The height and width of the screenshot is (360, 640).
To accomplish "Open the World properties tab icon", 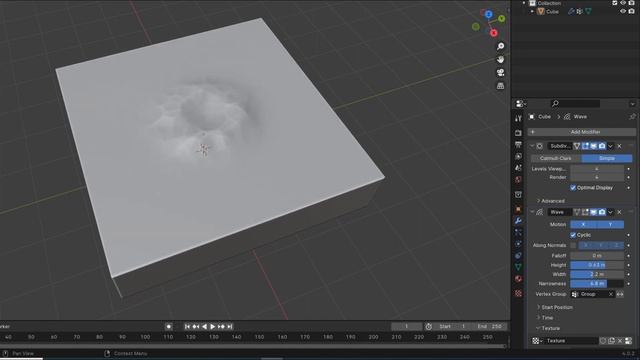I will point(518,180).
